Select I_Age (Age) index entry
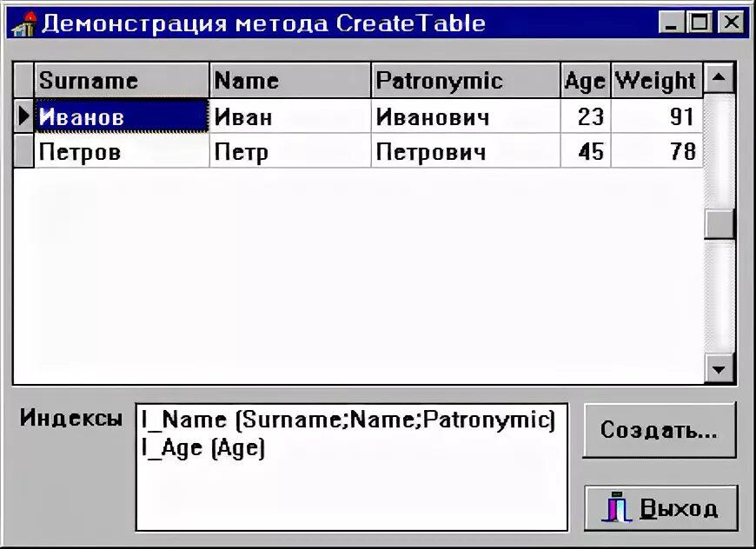756x549 pixels. click(203, 447)
